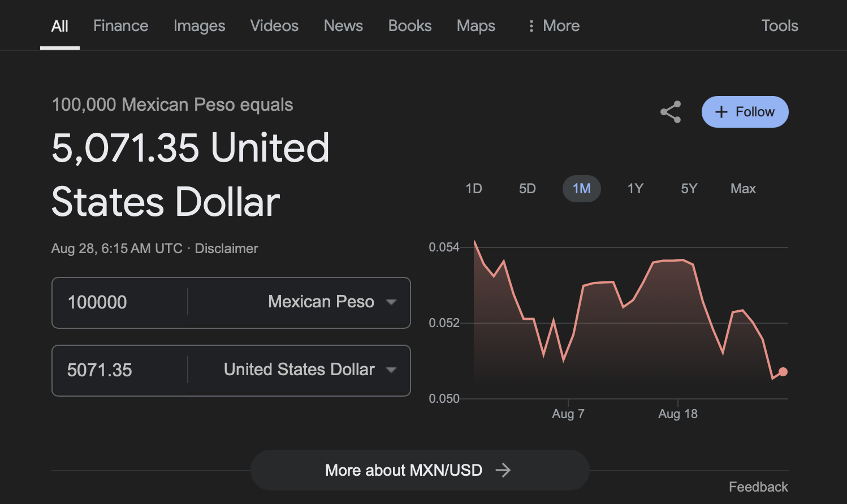The height and width of the screenshot is (504, 847).
Task: Show the Max chart range
Action: point(742,189)
